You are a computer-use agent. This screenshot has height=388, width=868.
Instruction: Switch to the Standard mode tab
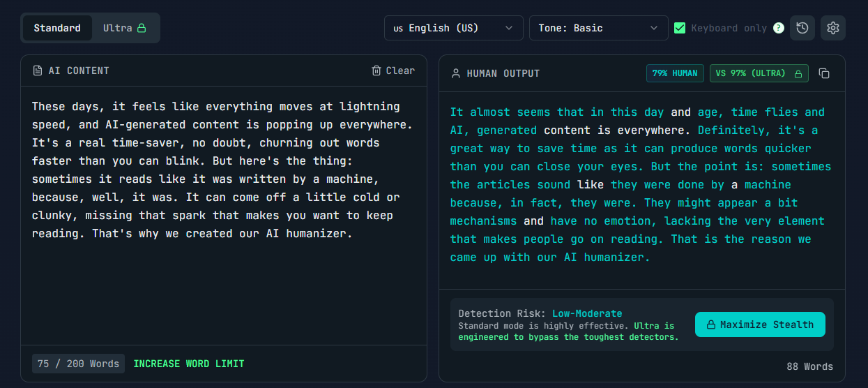point(57,28)
